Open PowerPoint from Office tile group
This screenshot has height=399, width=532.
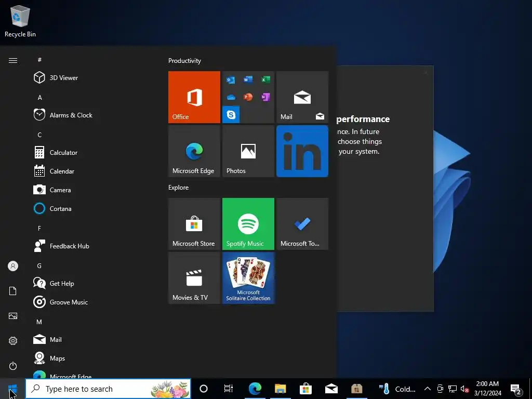pos(248,97)
